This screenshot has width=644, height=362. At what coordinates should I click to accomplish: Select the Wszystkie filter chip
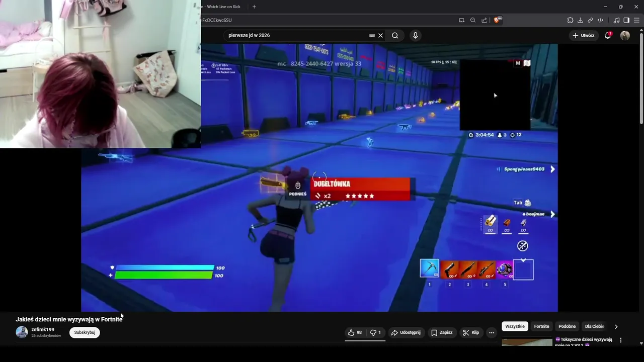coord(515,326)
